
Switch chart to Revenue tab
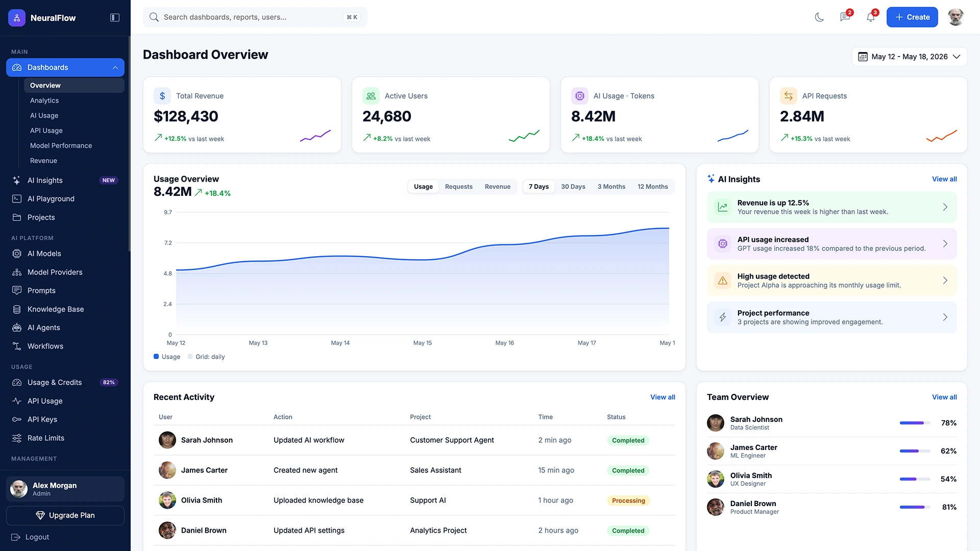pyautogui.click(x=497, y=187)
